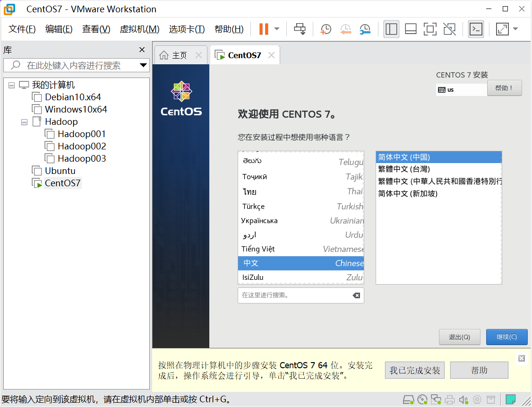Open the 帮助(H) menu
The image size is (532, 407).
[229, 29]
